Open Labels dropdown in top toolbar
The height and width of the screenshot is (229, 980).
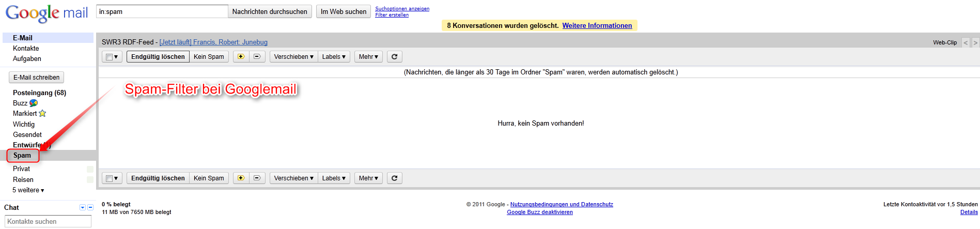pos(334,57)
